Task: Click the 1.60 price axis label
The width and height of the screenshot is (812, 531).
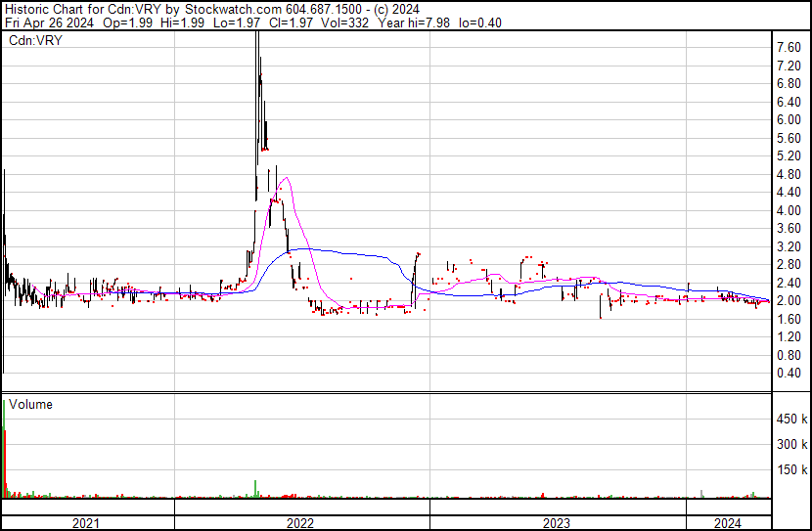Action: tap(789, 319)
